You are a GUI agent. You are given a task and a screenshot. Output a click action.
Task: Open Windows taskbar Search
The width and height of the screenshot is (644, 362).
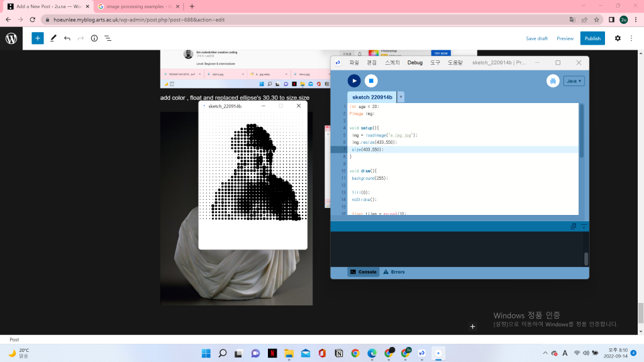point(223,353)
